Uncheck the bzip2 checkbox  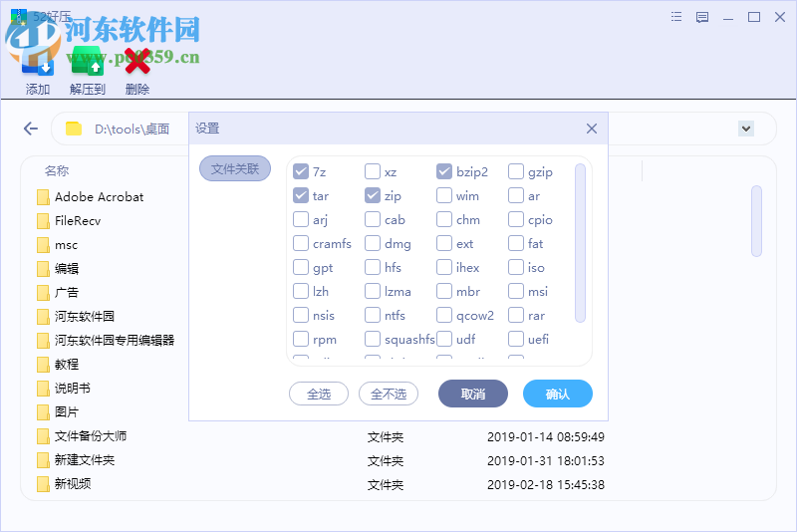pos(444,171)
